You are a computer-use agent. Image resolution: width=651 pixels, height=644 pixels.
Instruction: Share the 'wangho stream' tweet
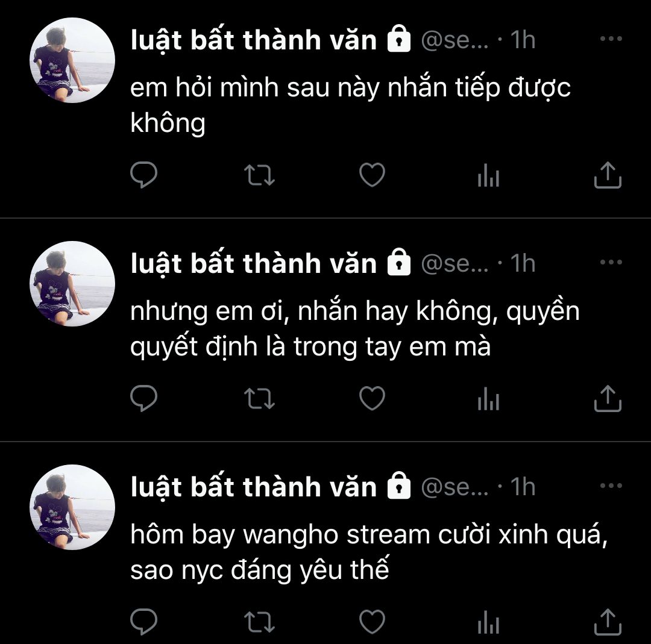point(608,621)
